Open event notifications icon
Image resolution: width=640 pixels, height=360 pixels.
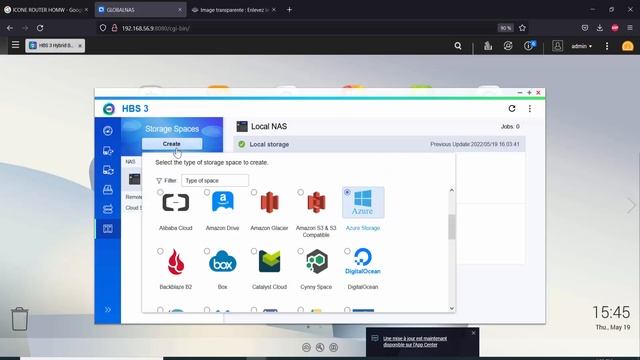tap(529, 45)
